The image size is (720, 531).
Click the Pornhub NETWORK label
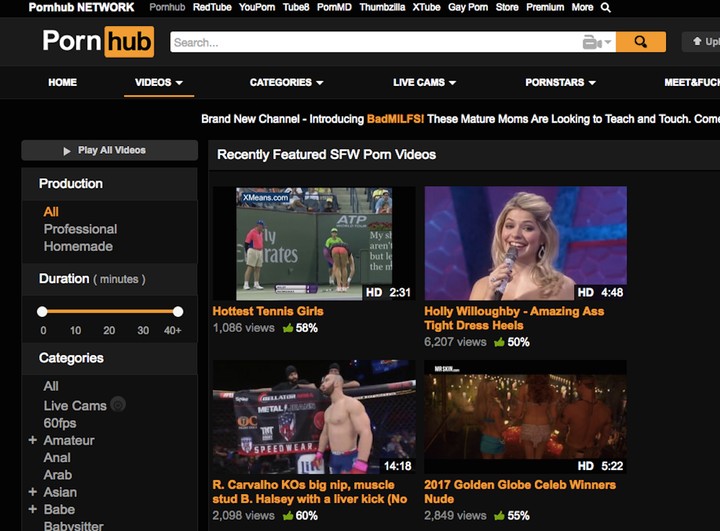click(x=81, y=7)
